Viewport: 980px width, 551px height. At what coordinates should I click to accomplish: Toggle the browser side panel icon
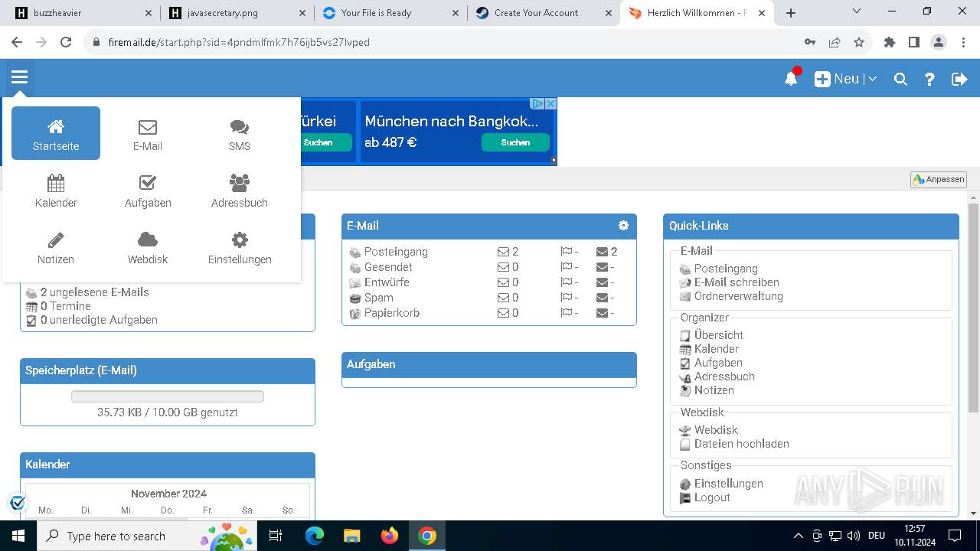[x=914, y=42]
